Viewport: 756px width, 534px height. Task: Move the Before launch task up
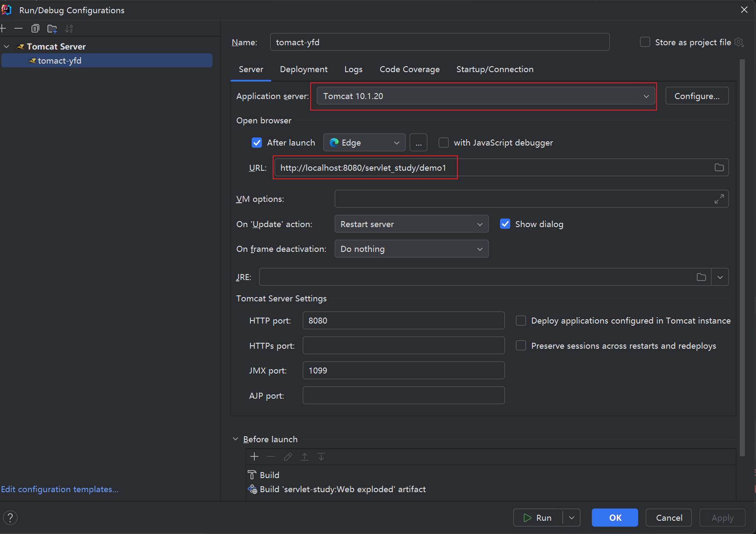pyautogui.click(x=305, y=457)
